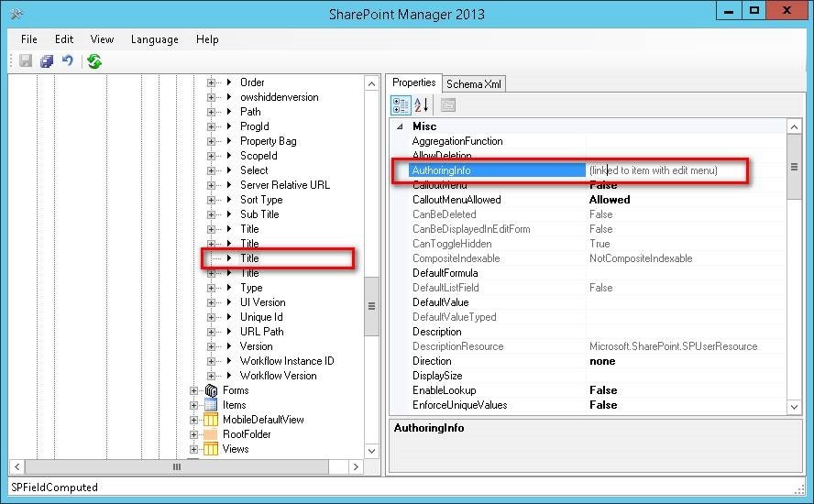Click the property grid scrollbar thumb
Viewport: 814px width, 504px height.
point(794,167)
